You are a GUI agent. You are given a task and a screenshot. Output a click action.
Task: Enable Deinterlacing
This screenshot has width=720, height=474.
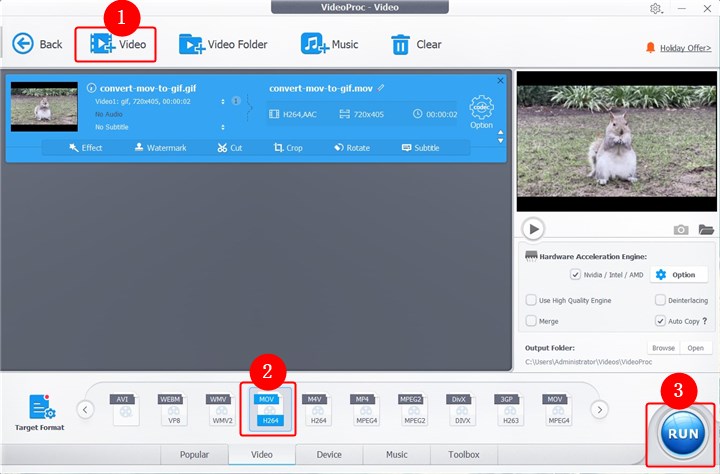660,300
